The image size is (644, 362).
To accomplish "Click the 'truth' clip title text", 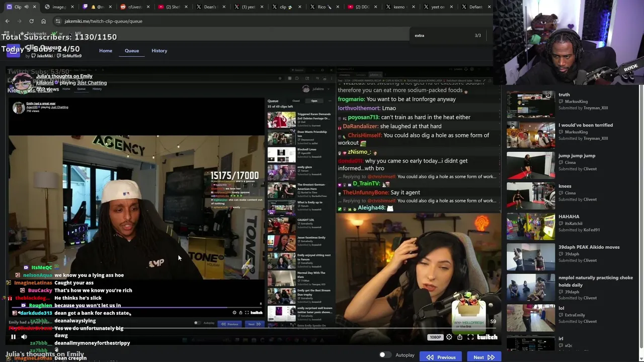I will [564, 95].
